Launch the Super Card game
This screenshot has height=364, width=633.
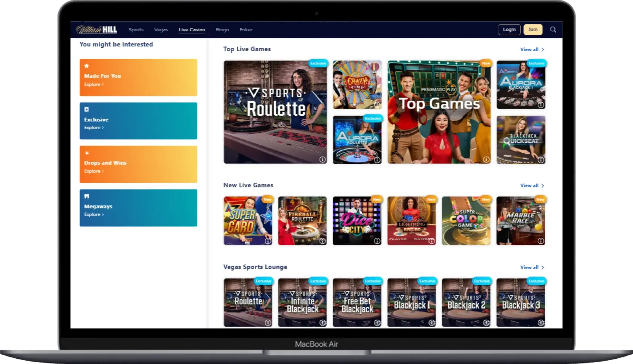click(248, 221)
